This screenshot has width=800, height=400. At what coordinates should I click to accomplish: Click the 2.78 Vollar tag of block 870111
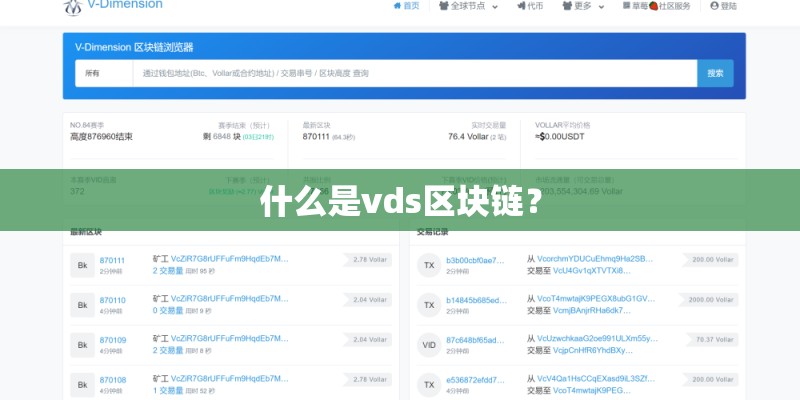click(368, 260)
